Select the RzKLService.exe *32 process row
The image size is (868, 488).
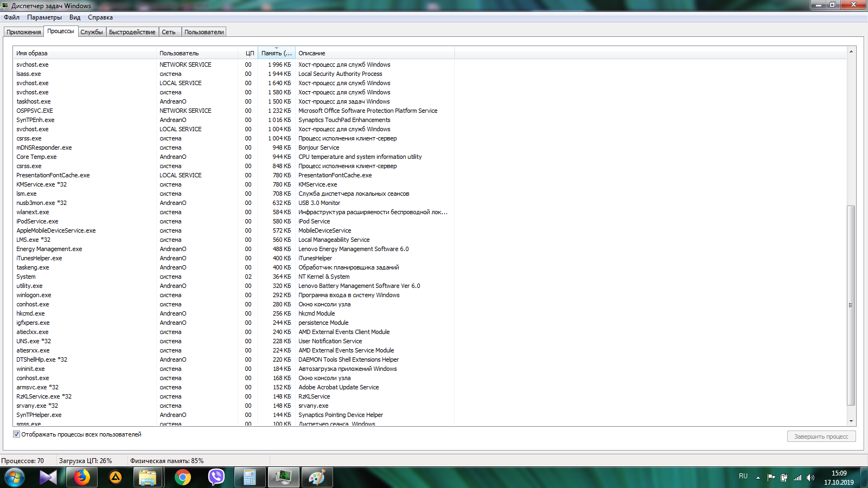[233, 396]
